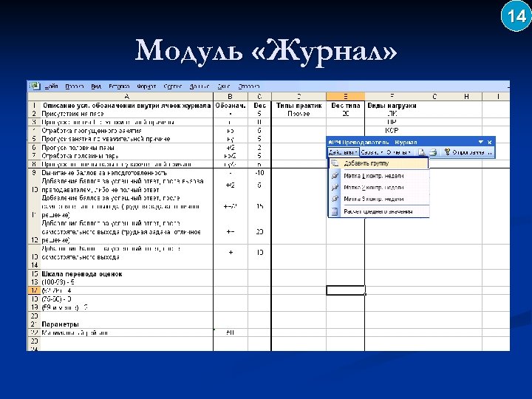The height and width of the screenshot is (399, 532).
Task: Open the Правка menu
Action: (x=75, y=86)
